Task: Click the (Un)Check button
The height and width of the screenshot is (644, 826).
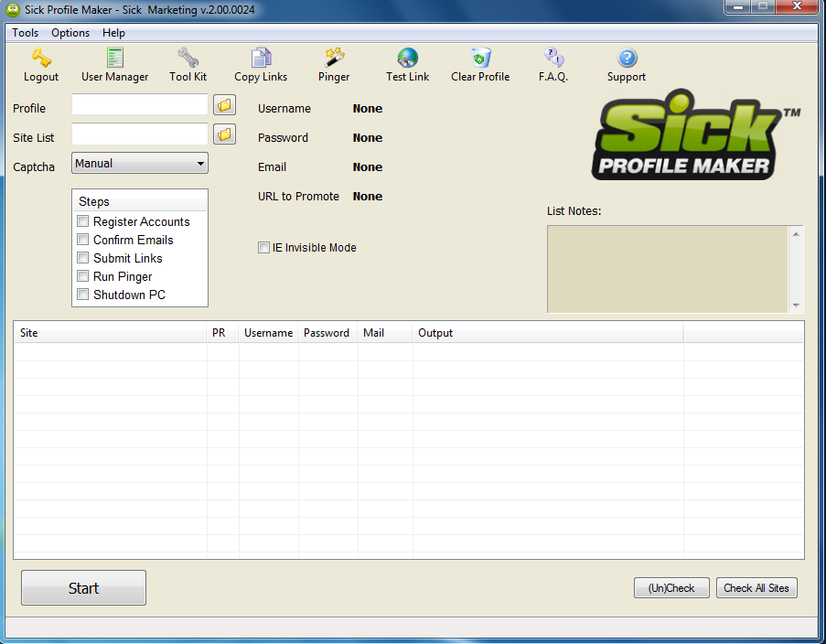Action: pyautogui.click(x=671, y=588)
